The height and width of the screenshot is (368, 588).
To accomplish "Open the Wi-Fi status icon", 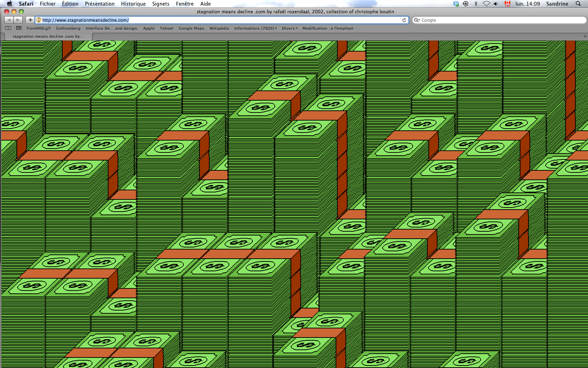I will click(486, 4).
